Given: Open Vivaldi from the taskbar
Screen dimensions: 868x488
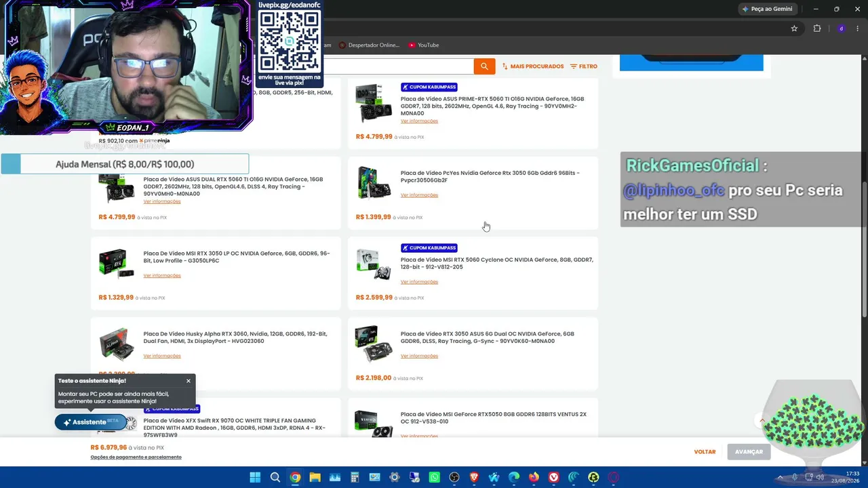Looking at the screenshot, I should click(554, 477).
